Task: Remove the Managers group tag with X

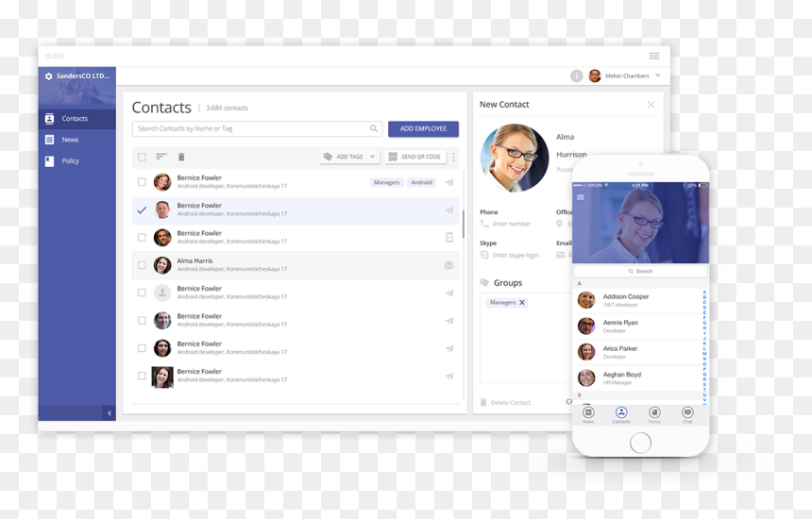Action: tap(522, 303)
